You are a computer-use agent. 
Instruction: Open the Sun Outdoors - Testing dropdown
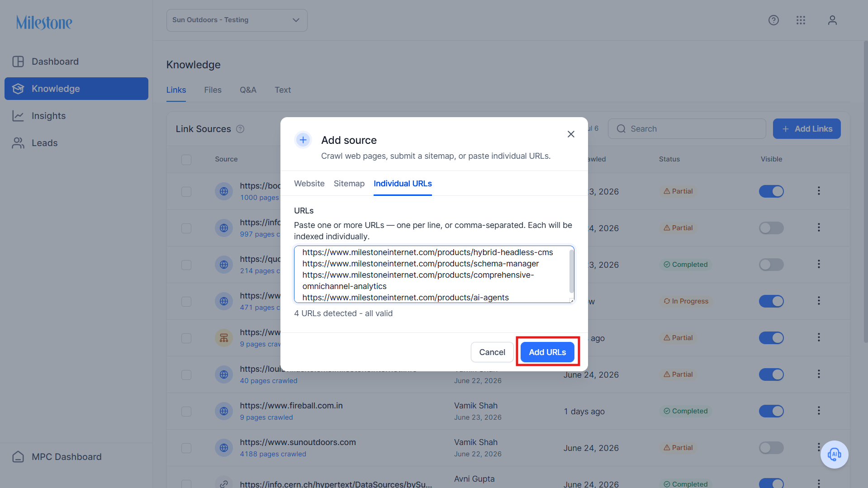pyautogui.click(x=237, y=20)
